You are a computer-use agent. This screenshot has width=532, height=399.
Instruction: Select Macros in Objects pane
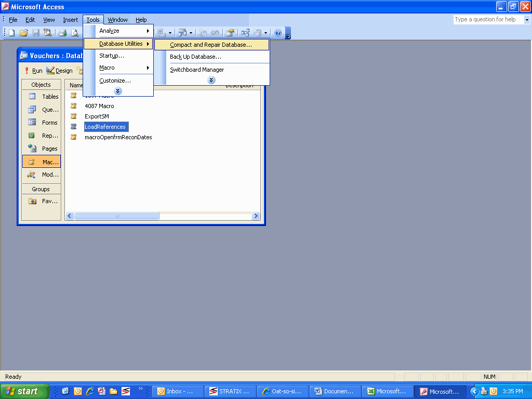[x=42, y=162]
